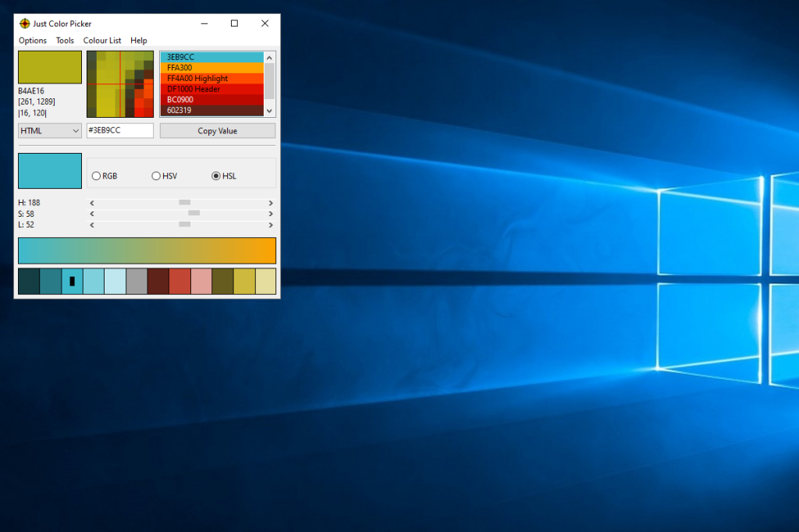This screenshot has width=799, height=532.
Task: Pick the marked teal palette swatch
Action: [72, 282]
